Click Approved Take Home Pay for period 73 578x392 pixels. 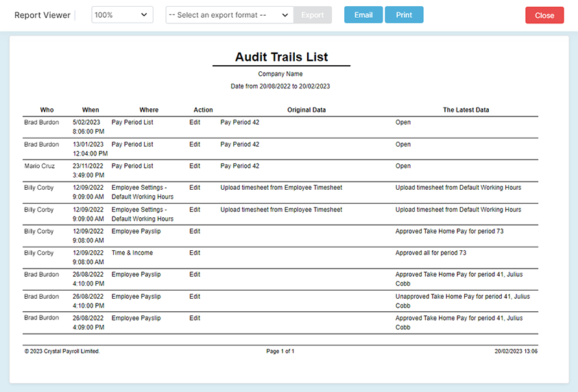(x=449, y=232)
